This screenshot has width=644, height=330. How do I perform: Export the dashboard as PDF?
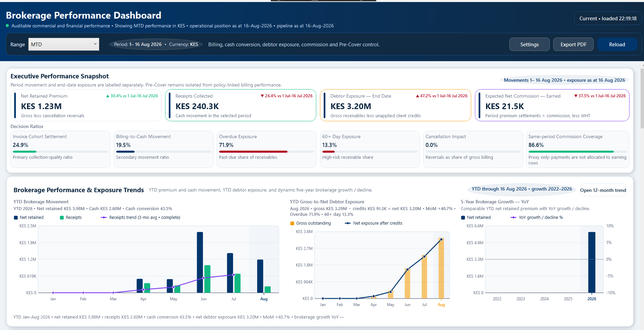(x=573, y=44)
